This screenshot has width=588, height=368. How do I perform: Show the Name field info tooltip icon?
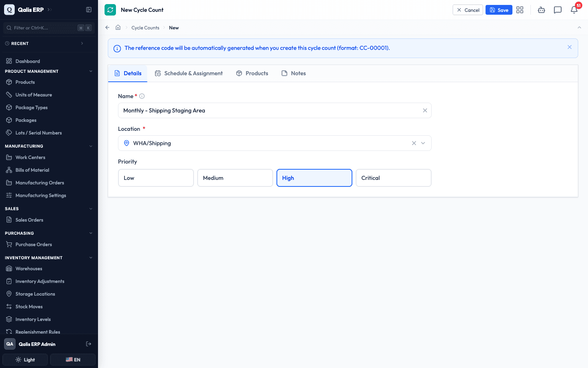142,96
